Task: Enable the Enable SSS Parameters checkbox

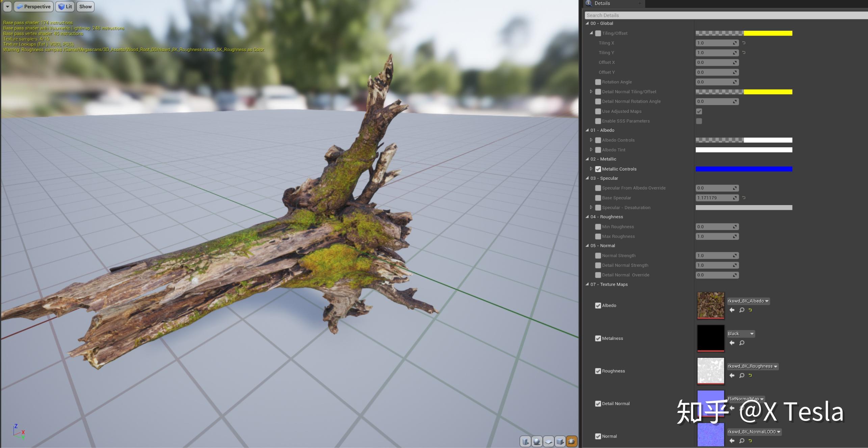Action: (699, 121)
